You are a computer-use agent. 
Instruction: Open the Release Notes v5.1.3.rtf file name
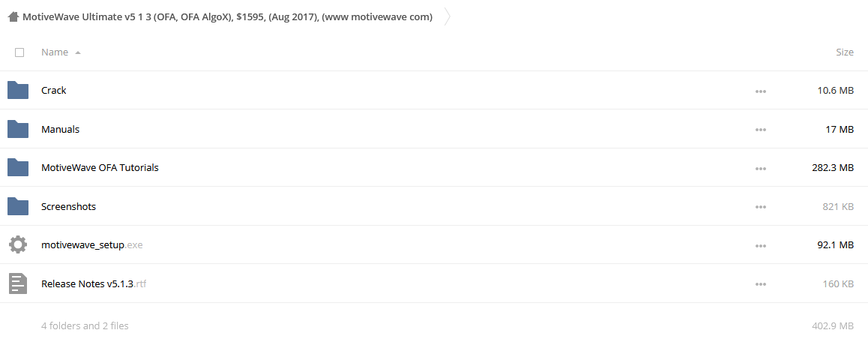point(94,283)
